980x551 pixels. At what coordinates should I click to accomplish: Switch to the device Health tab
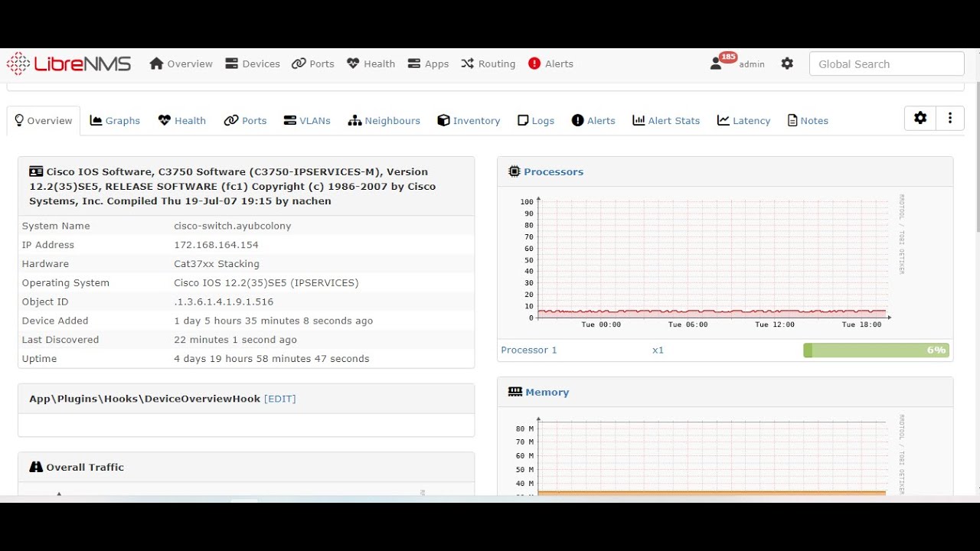182,121
